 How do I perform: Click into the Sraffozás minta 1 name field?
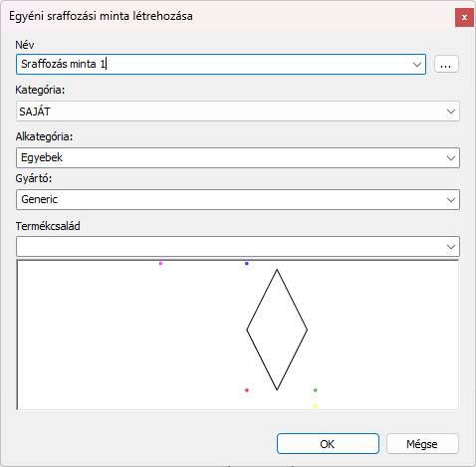[212, 65]
